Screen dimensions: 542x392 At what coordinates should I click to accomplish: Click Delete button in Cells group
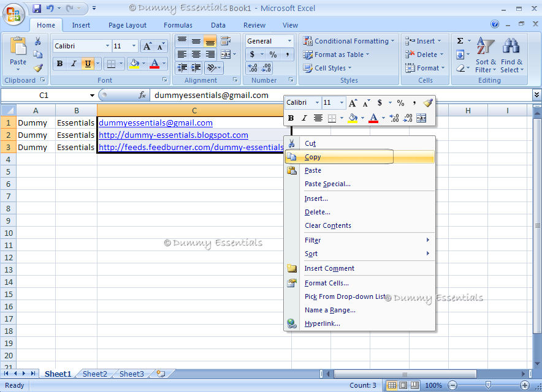coord(424,55)
